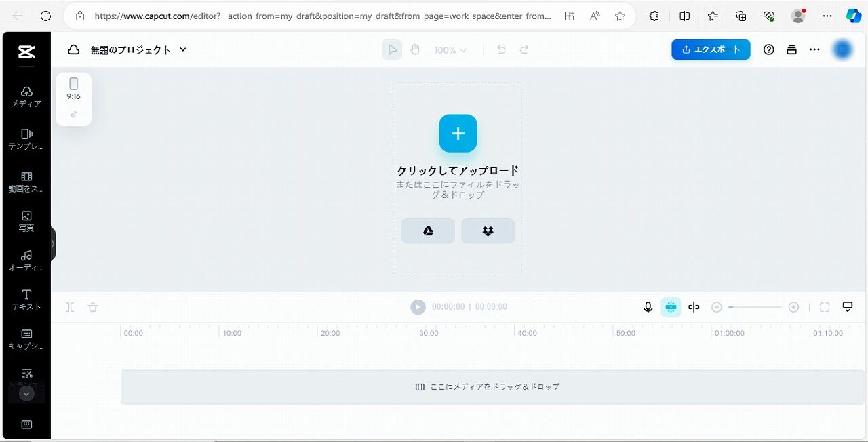Open the メディア tab in sidebar

pyautogui.click(x=26, y=97)
